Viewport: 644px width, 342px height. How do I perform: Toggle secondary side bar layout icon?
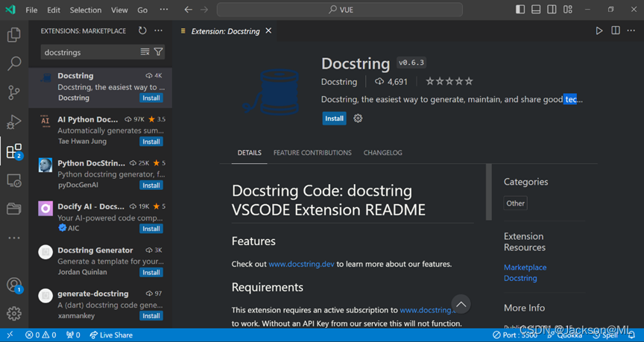[x=552, y=10]
